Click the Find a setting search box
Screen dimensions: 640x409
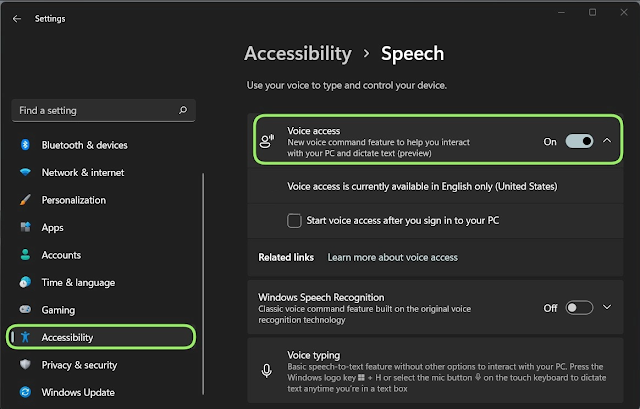coord(95,110)
